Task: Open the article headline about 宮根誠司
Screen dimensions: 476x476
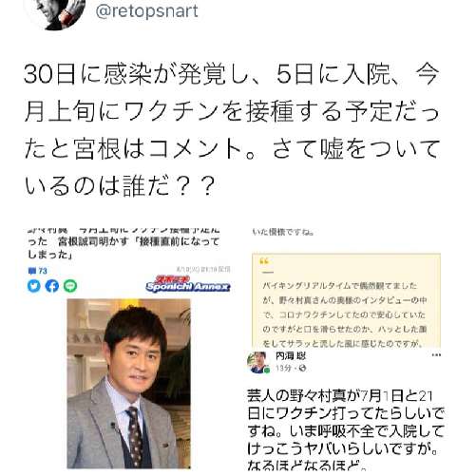Action: [124, 242]
